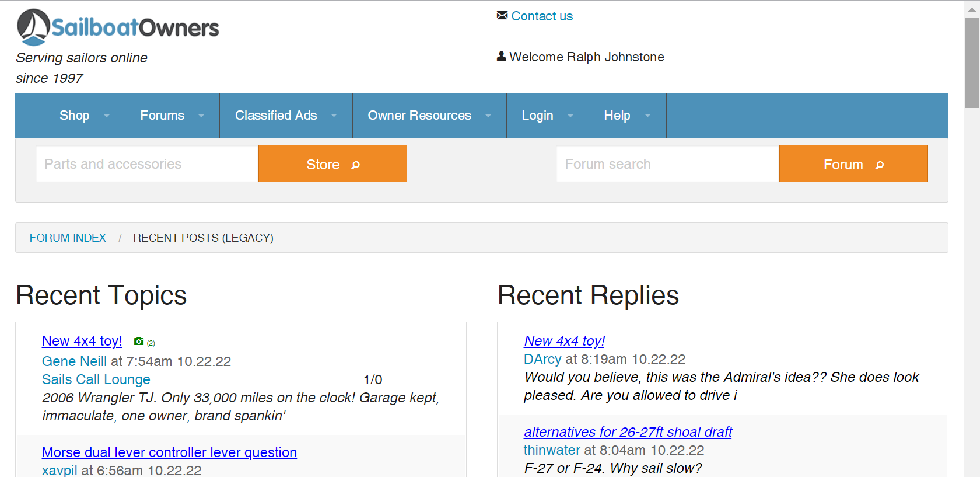Screen dimensions: 980x477
Task: Open alternatives for 26-27ft shoal draft
Action: click(x=628, y=432)
